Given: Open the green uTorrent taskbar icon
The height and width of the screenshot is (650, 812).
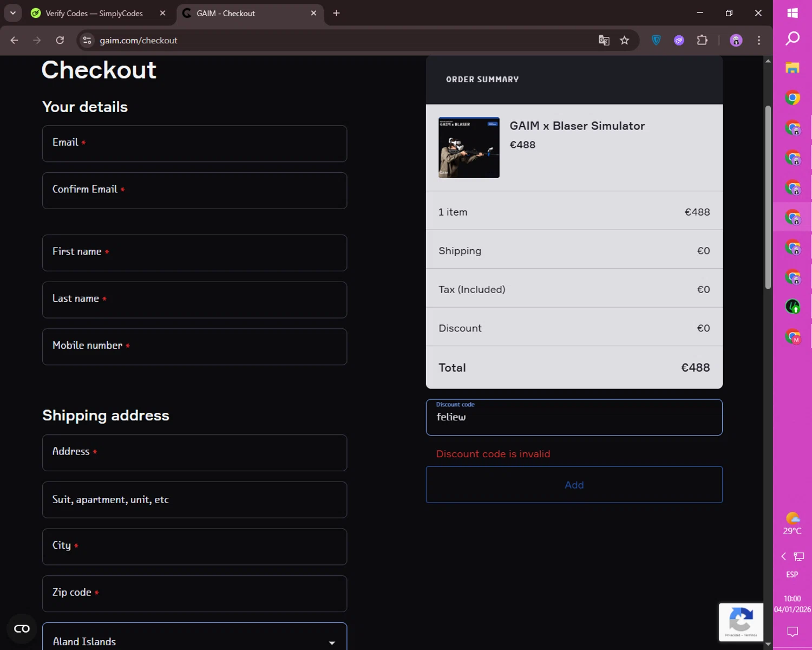Looking at the screenshot, I should click(793, 307).
